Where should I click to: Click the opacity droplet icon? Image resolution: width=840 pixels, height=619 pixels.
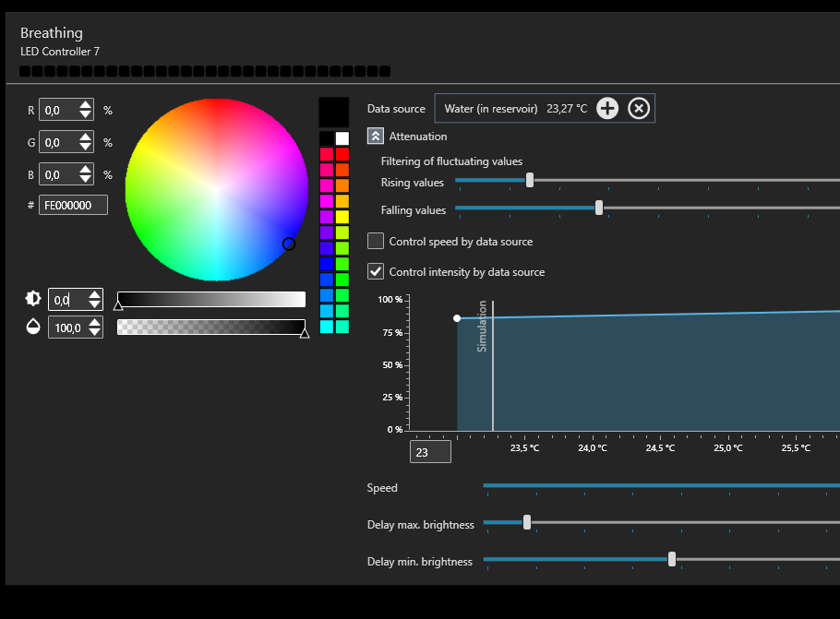pyautogui.click(x=33, y=327)
